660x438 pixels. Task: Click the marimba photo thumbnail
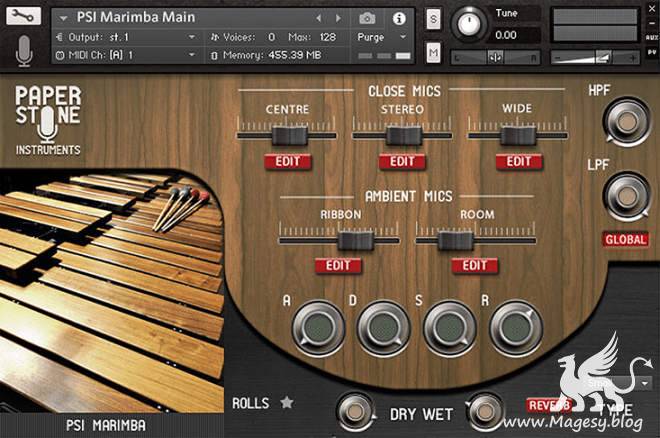click(x=112, y=290)
